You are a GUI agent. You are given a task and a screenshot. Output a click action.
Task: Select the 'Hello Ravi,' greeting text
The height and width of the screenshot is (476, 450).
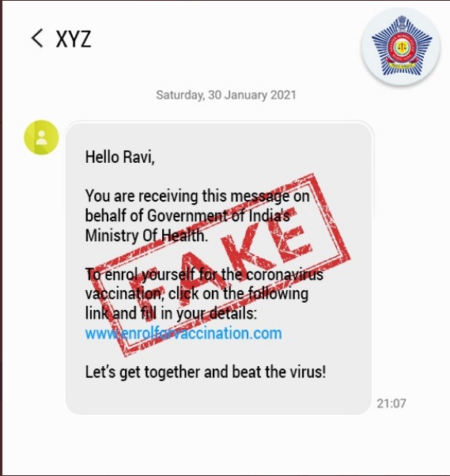[x=120, y=157]
